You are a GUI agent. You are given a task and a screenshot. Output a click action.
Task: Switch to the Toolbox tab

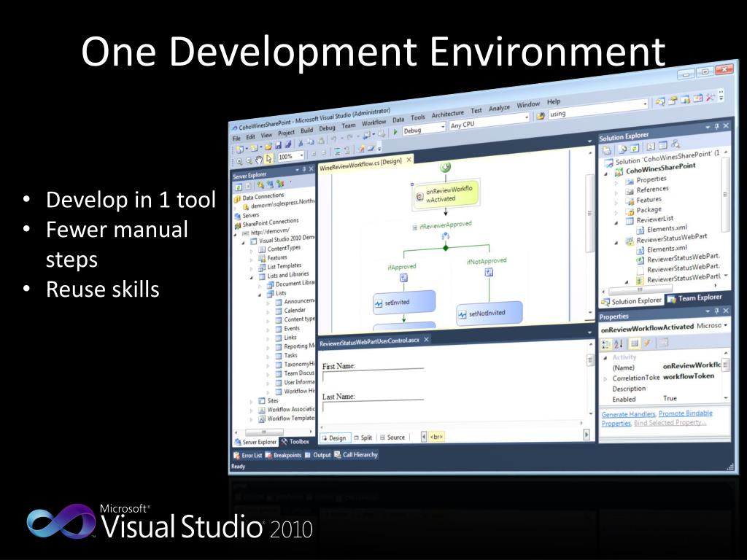pos(295,441)
